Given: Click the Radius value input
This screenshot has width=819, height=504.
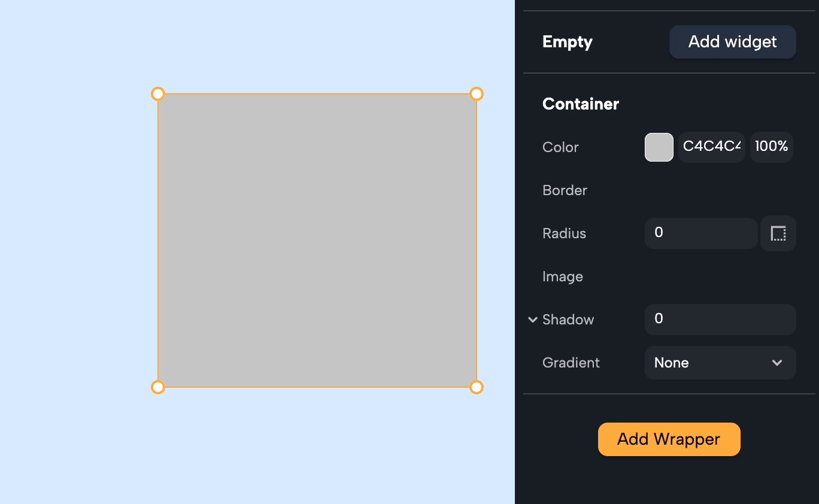Looking at the screenshot, I should click(701, 233).
